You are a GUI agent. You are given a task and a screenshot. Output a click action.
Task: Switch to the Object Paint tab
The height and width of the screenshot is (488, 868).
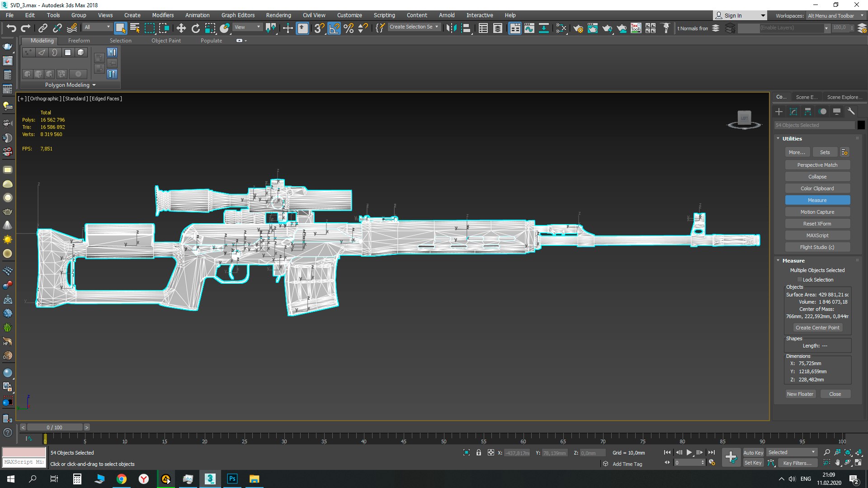coord(166,41)
